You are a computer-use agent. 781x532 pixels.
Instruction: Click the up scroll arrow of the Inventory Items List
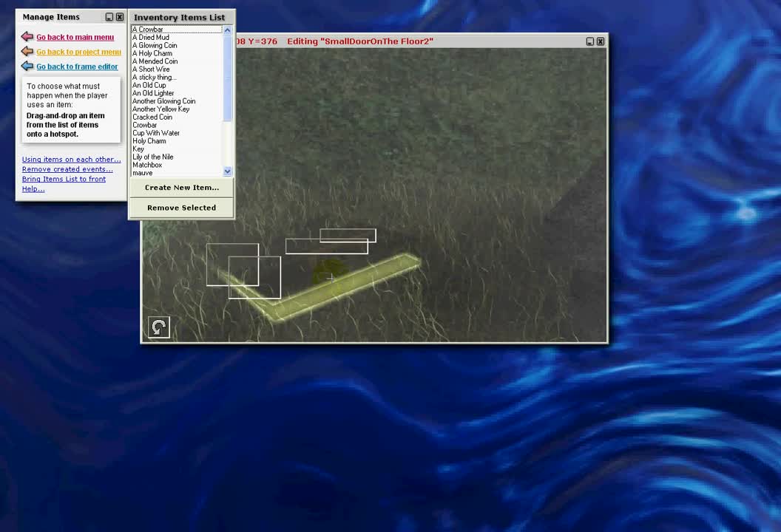(227, 29)
